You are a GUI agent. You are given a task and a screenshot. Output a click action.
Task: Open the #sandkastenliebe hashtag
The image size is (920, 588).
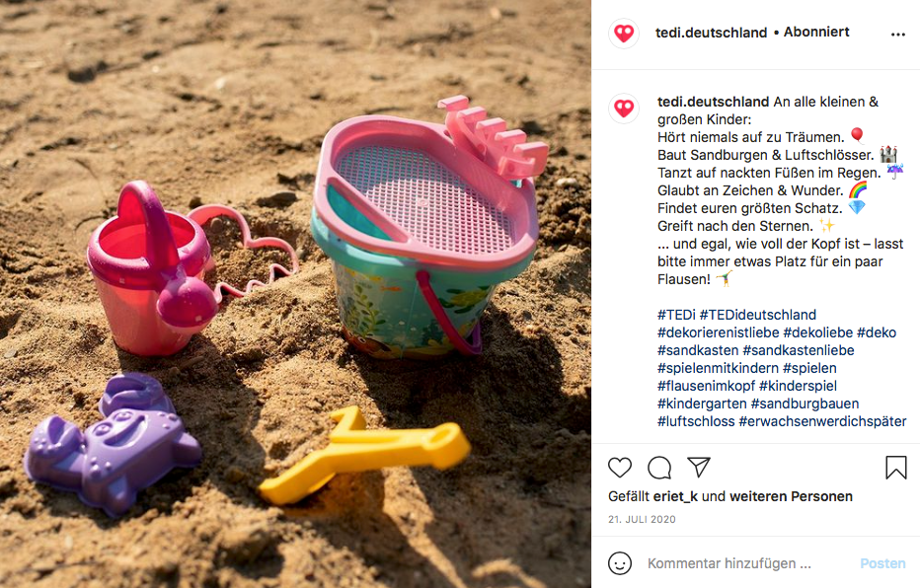tap(799, 350)
